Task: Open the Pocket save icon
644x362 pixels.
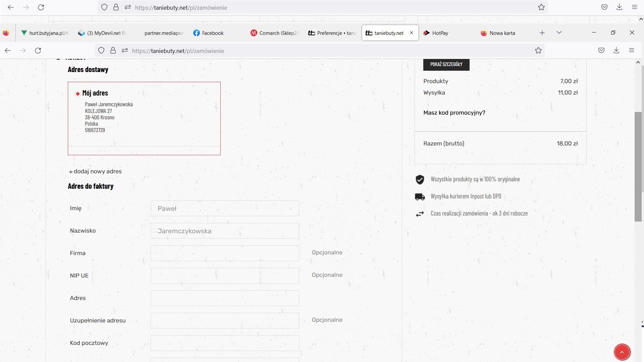Action: pyautogui.click(x=601, y=51)
